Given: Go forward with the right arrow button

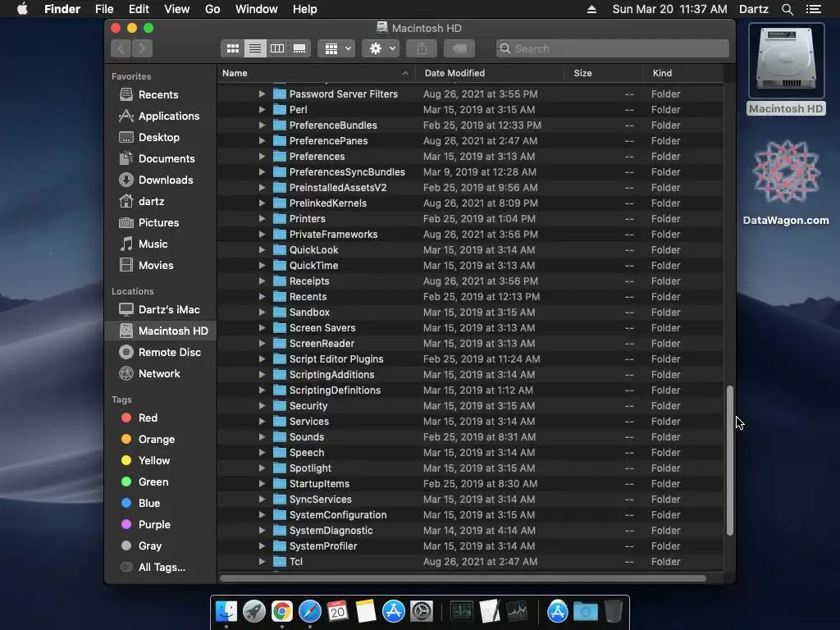Looking at the screenshot, I should pos(142,48).
